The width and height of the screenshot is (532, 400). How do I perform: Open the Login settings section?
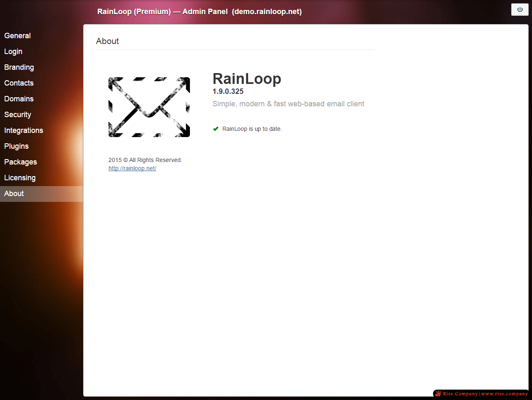coord(42,52)
